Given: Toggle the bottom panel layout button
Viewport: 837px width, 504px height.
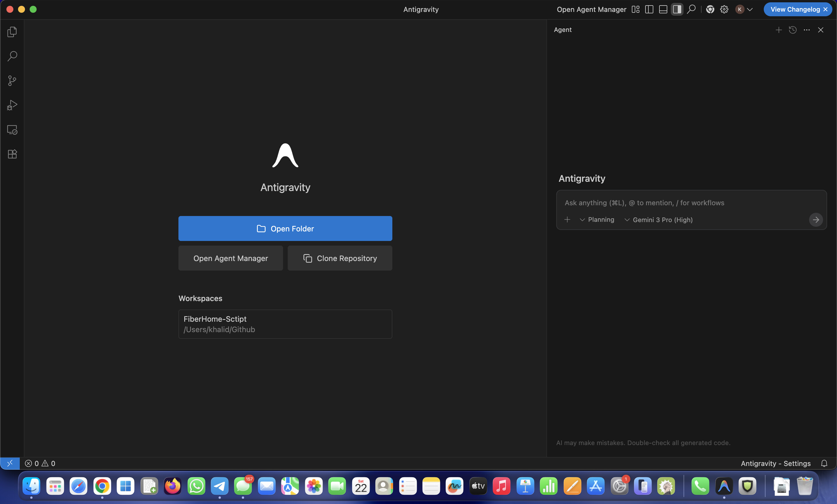Looking at the screenshot, I should click(663, 10).
